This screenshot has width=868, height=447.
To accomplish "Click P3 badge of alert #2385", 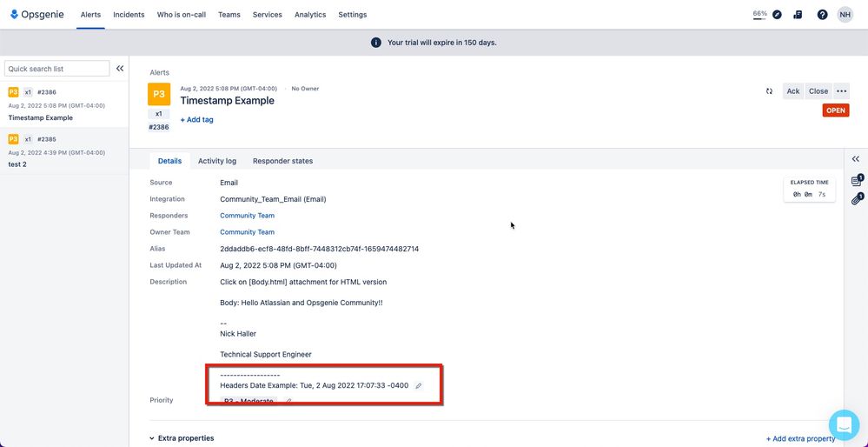I will click(x=13, y=139).
